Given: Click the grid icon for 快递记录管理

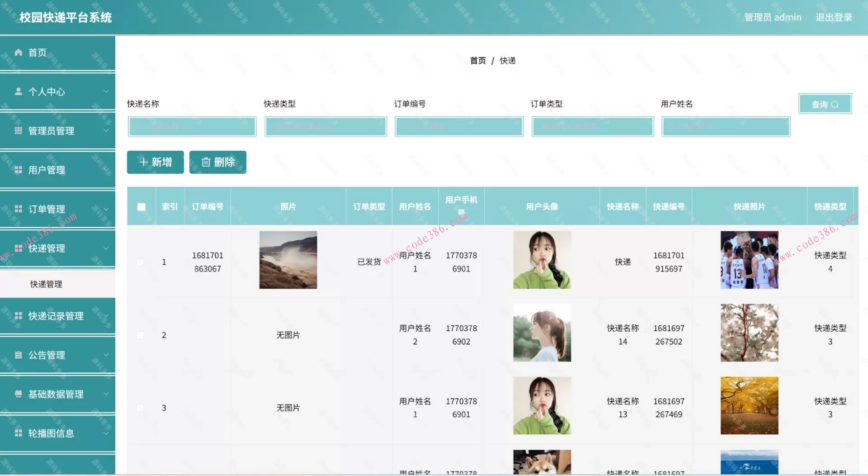Looking at the screenshot, I should [19, 316].
